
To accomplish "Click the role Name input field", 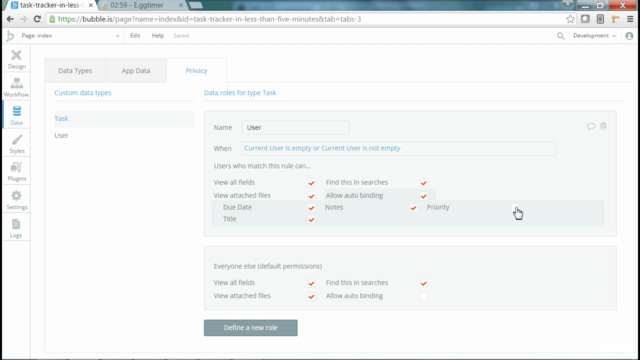I will pos(296,127).
